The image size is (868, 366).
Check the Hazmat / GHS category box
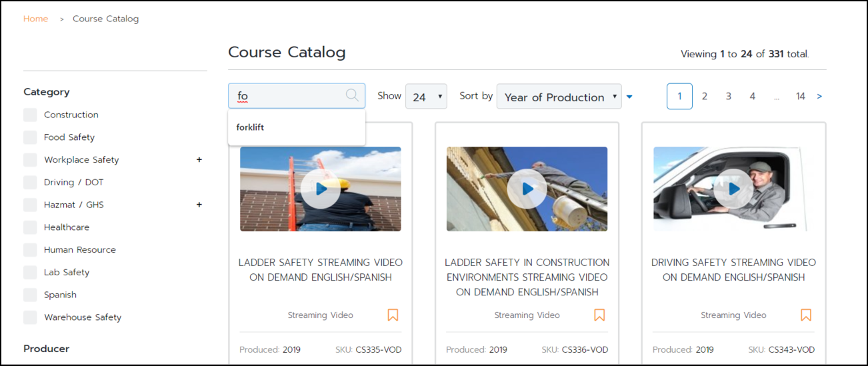(30, 205)
